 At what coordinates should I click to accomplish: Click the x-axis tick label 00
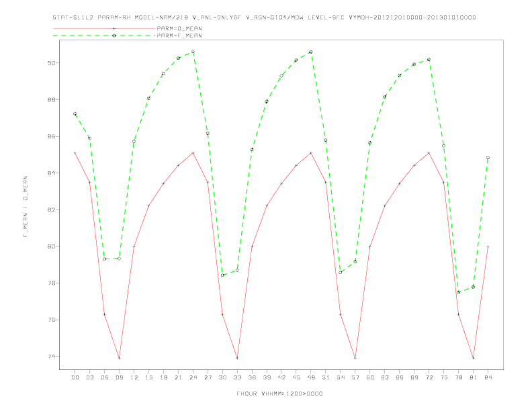[75, 377]
